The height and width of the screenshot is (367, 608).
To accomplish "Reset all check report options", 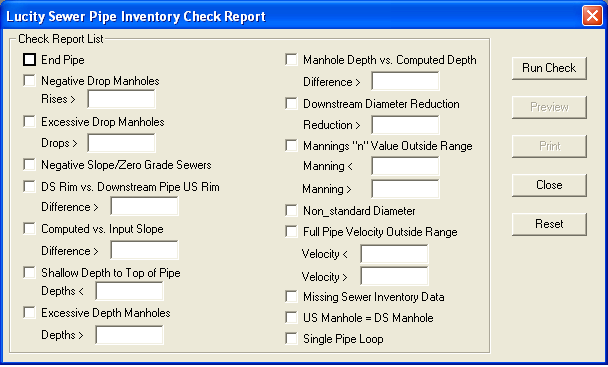I will click(x=549, y=224).
